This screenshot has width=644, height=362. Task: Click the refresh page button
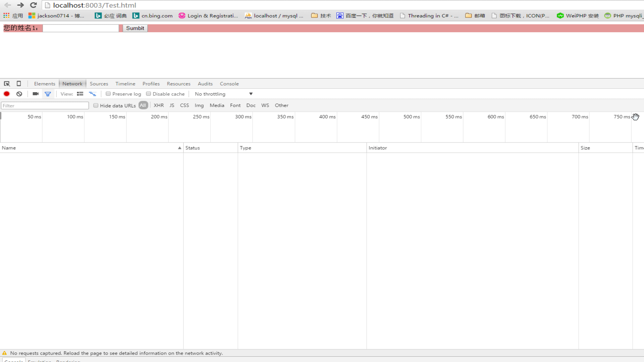tap(33, 5)
